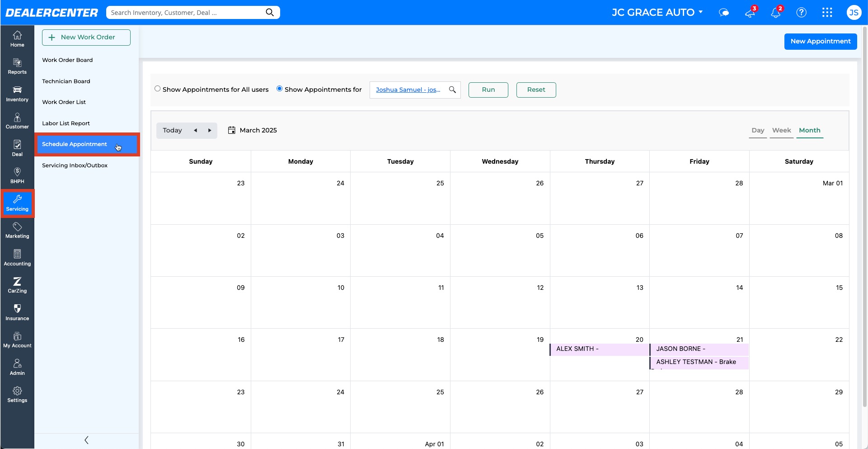
Task: Open the JASON BORNE appointment
Action: tap(699, 349)
